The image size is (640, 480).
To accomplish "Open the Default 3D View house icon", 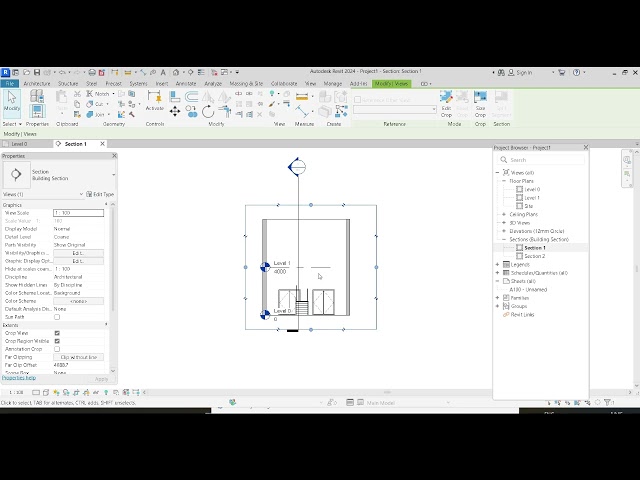I will (x=176, y=72).
